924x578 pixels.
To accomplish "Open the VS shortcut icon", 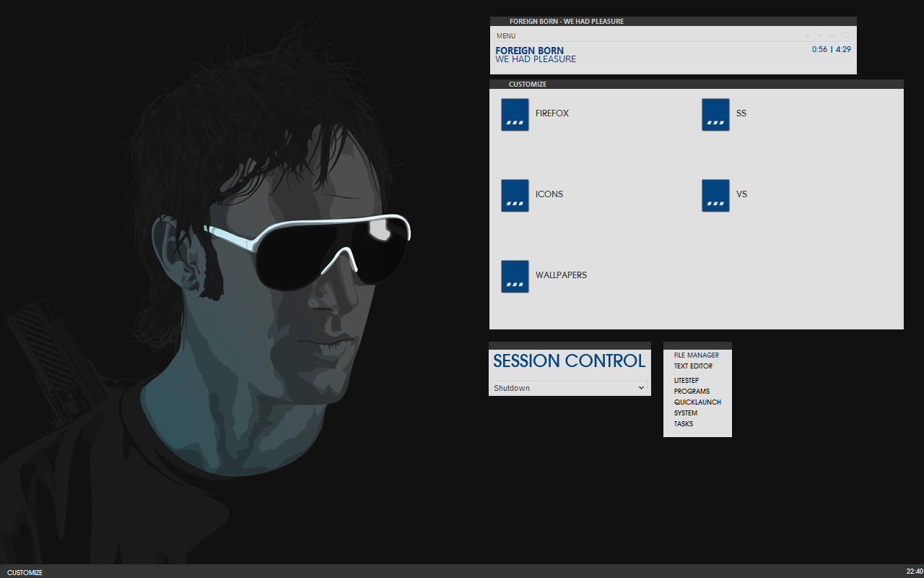I will [x=715, y=196].
